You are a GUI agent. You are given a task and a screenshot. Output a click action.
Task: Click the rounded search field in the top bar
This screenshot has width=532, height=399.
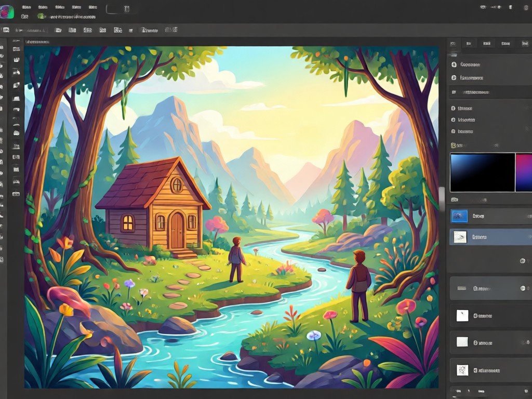[x=121, y=9]
